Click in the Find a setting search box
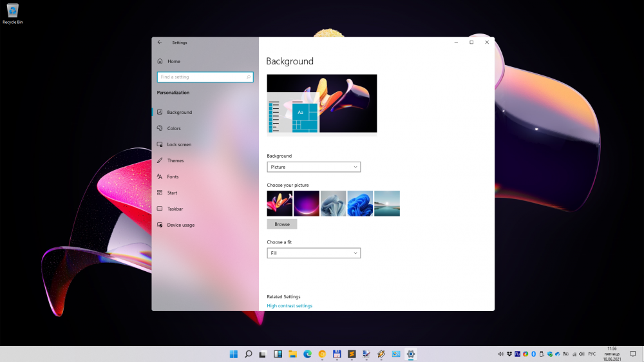The height and width of the screenshot is (362, 644). 201,77
